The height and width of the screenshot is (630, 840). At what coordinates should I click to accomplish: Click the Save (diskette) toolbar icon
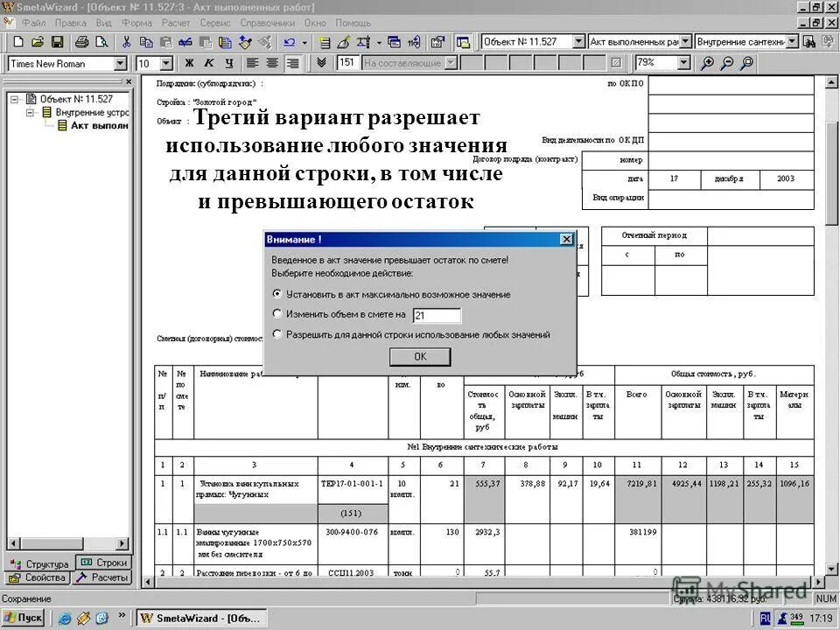56,40
